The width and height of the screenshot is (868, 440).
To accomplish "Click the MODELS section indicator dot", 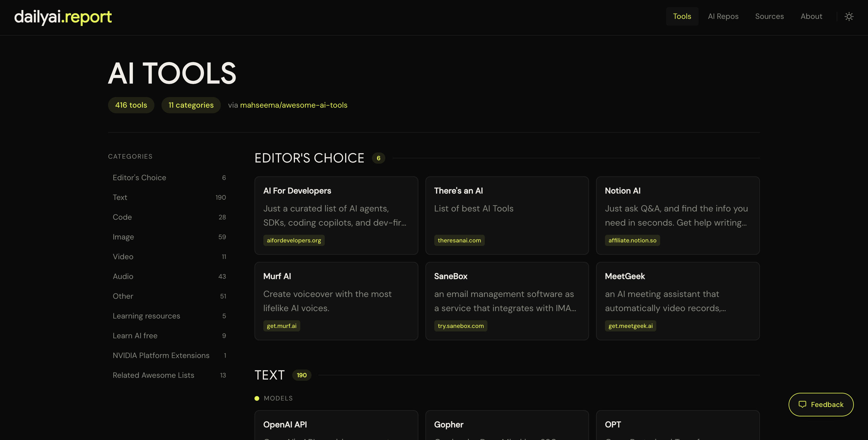I will click(x=257, y=398).
